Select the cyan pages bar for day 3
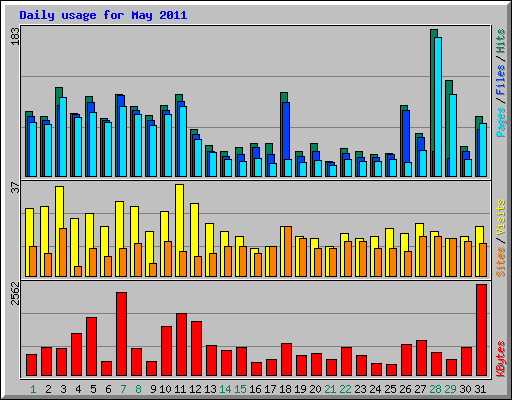Screen dimensions: 512x400 (63, 137)
